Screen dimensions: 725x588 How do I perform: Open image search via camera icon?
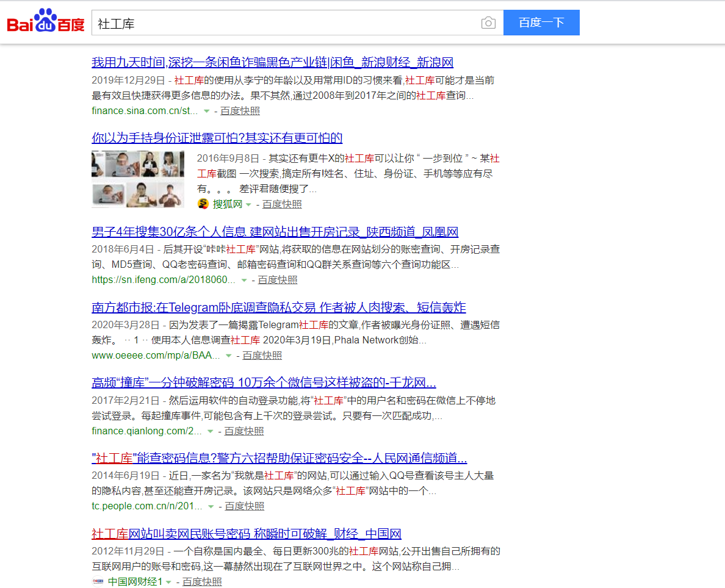click(x=488, y=23)
